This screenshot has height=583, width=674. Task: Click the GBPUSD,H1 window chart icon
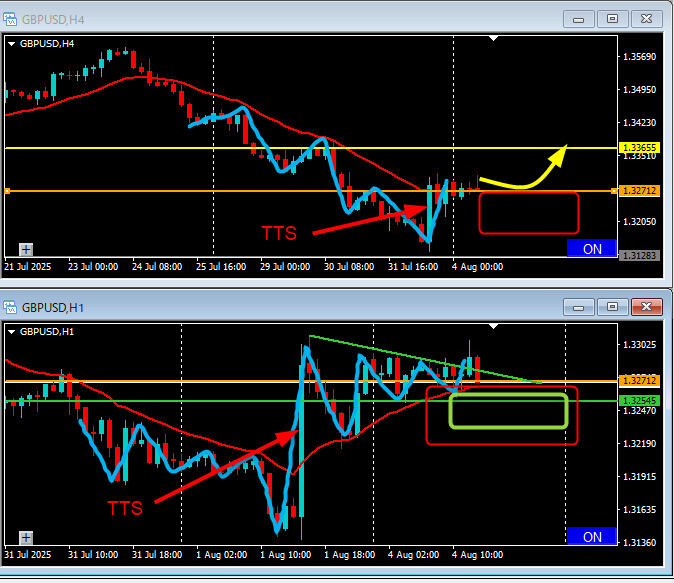coord(10,307)
